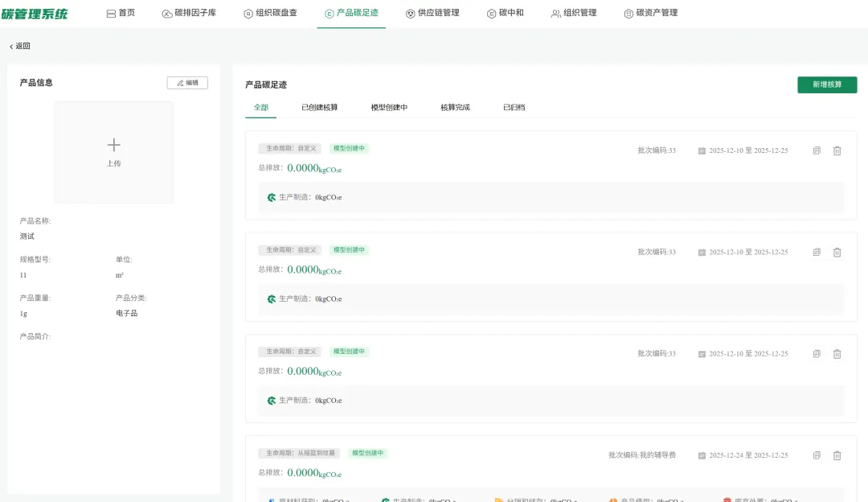Open the 首页 navigation item
Screen dimensions: 868x502
[x=121, y=13]
